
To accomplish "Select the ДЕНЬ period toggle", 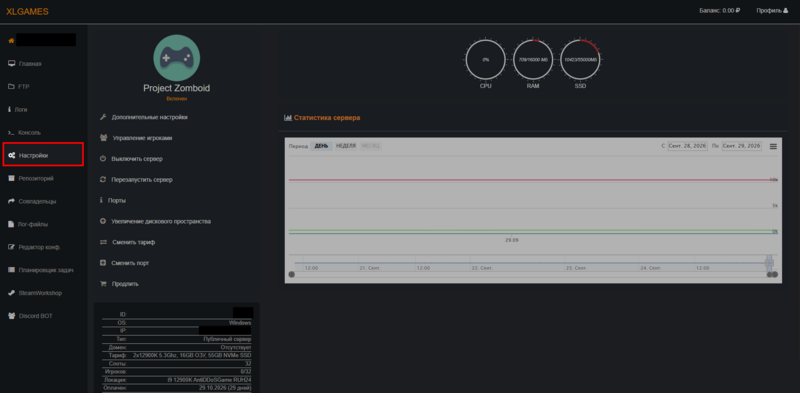I will pyautogui.click(x=321, y=146).
